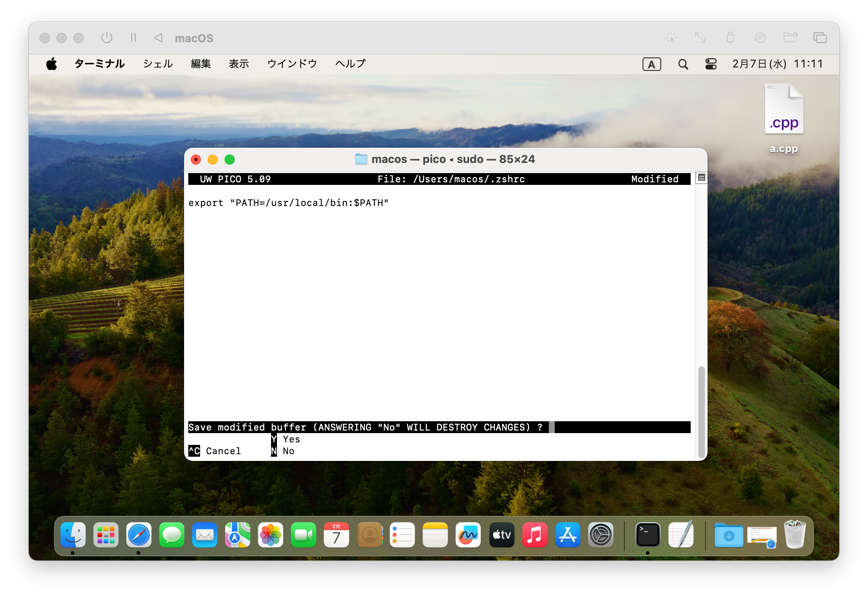Open the a.cpp desktop file

click(x=784, y=110)
